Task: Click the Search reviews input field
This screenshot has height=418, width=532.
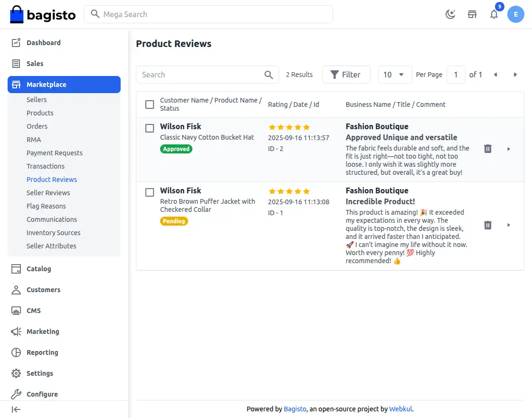Action: 199,75
